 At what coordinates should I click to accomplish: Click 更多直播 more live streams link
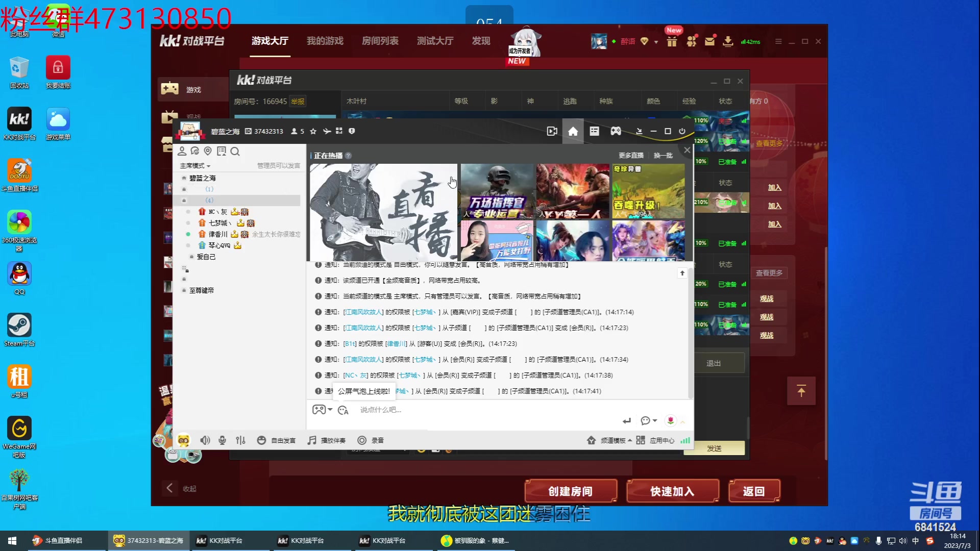click(631, 156)
